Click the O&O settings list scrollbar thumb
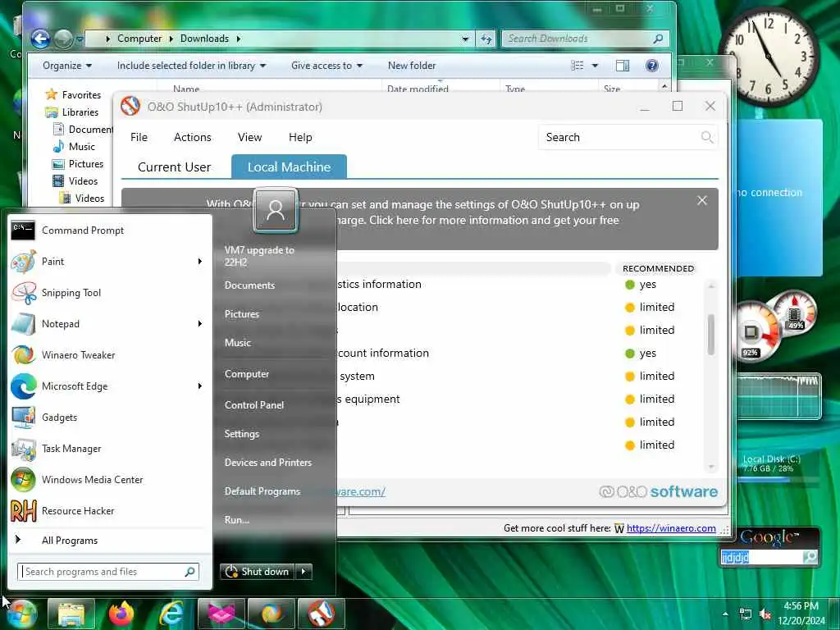Screen dimensions: 840x630 [x=711, y=335]
